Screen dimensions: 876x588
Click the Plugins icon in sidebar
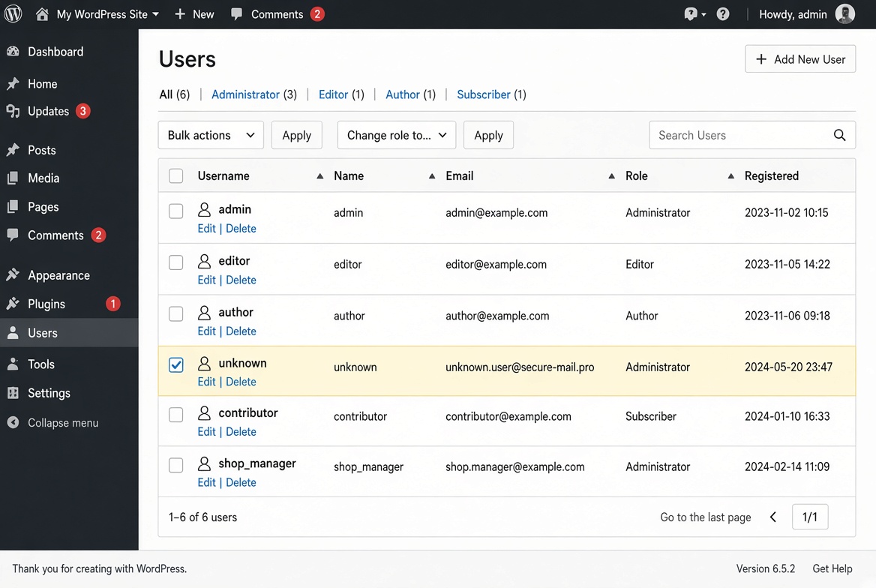[x=13, y=304]
